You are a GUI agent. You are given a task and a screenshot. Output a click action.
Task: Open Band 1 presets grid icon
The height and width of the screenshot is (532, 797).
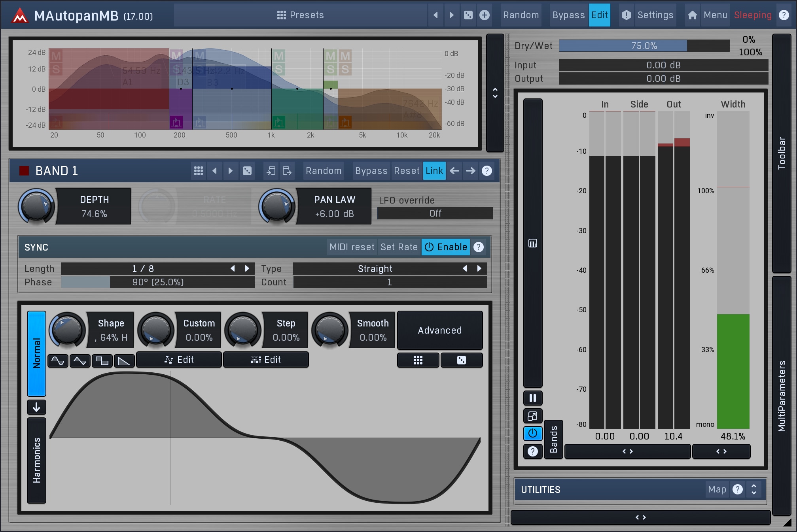tap(199, 171)
